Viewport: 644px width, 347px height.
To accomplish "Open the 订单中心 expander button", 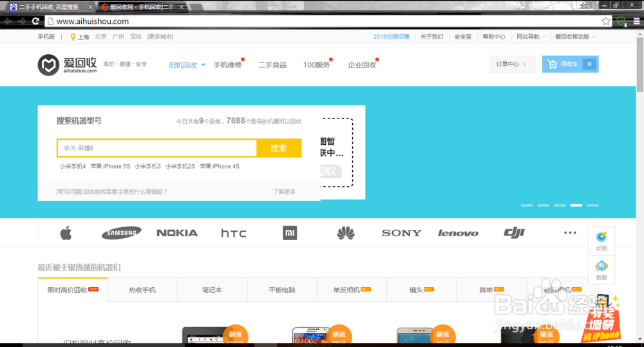I will [512, 64].
